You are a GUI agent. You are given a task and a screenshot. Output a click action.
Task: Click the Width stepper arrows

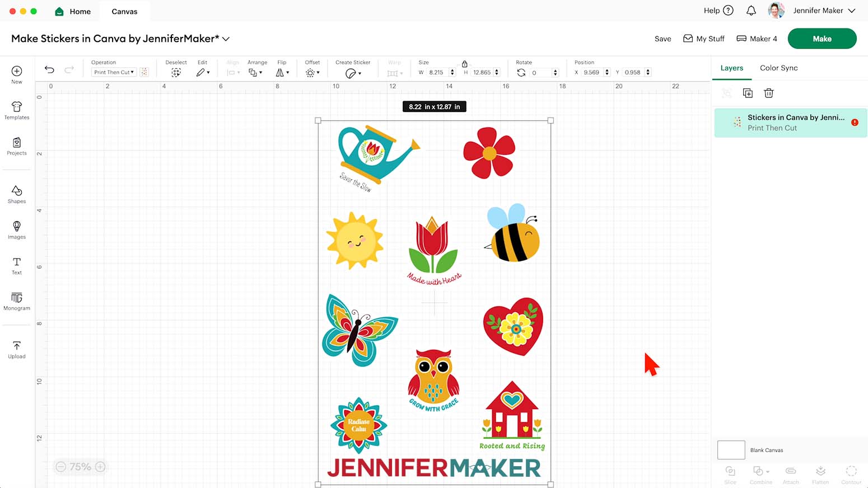coord(452,73)
